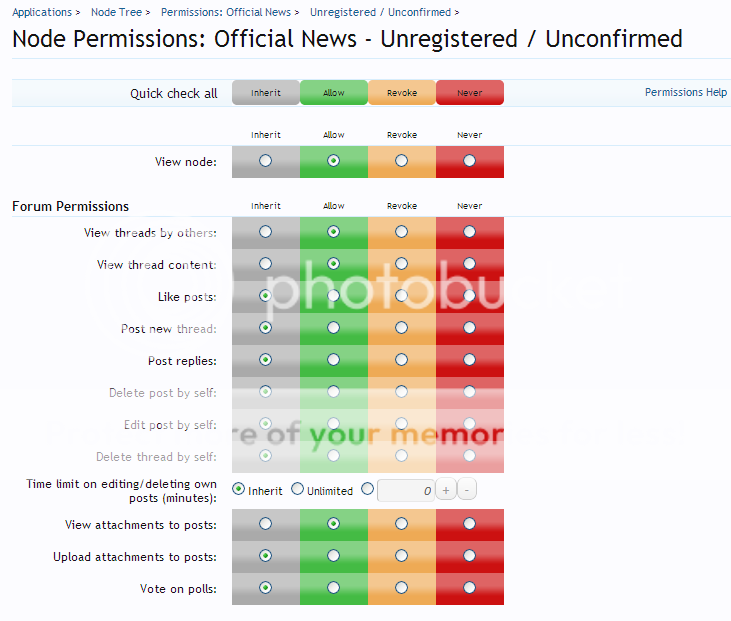Go to Permissions: Official News breadcrumb

[225, 13]
